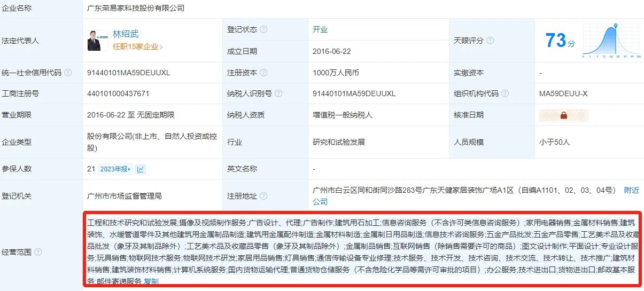Click the lock icon for 核准日期

click(x=563, y=115)
